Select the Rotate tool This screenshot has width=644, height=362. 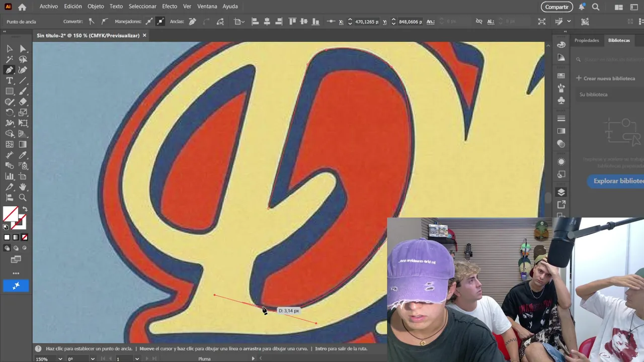click(x=10, y=113)
